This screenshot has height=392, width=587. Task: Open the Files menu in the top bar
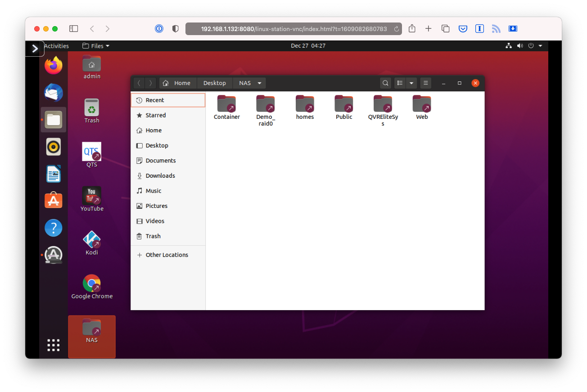tap(95, 45)
